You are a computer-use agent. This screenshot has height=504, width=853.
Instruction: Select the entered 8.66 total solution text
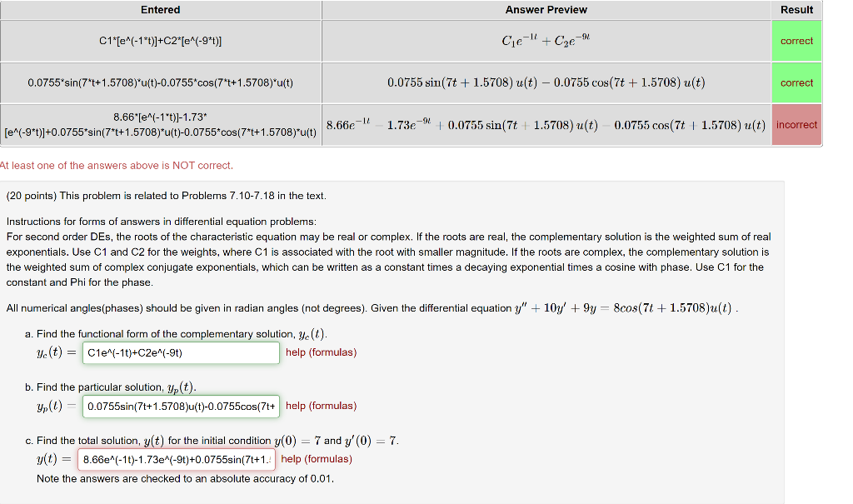click(x=160, y=125)
